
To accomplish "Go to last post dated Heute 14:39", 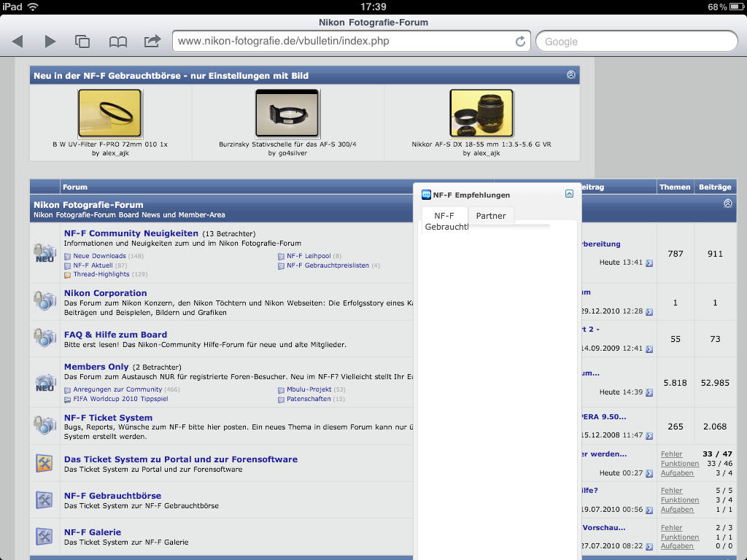I will click(649, 393).
